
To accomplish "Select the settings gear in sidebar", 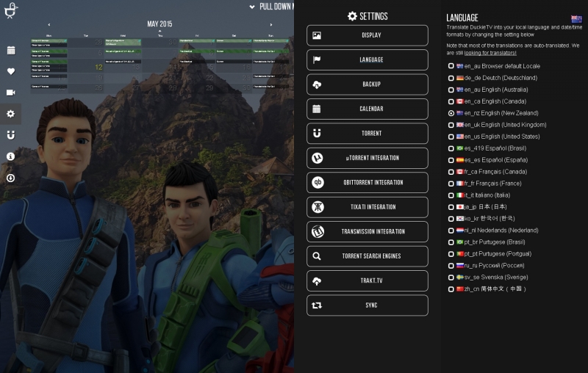I will pos(11,114).
